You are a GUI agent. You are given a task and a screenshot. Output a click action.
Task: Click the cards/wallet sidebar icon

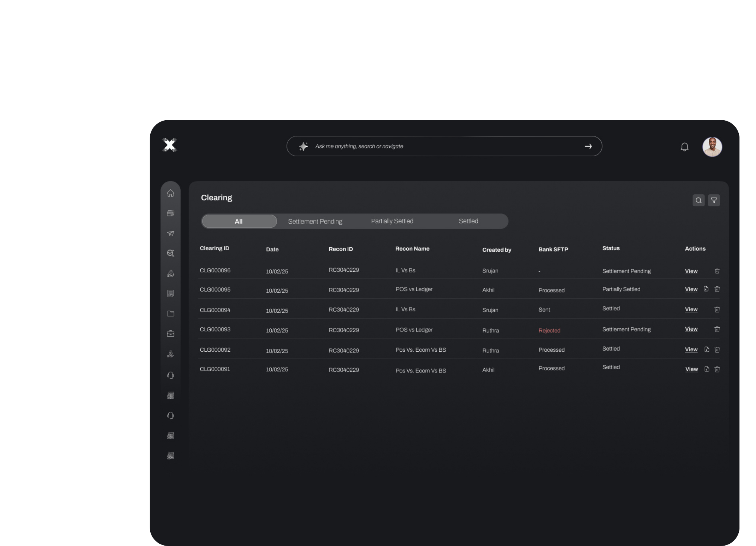click(171, 213)
